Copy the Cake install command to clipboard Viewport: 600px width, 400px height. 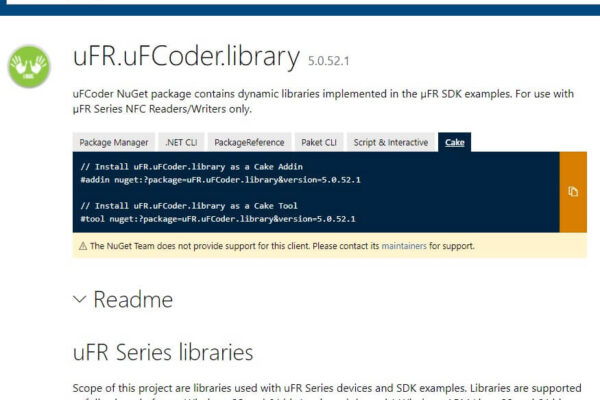click(x=573, y=192)
